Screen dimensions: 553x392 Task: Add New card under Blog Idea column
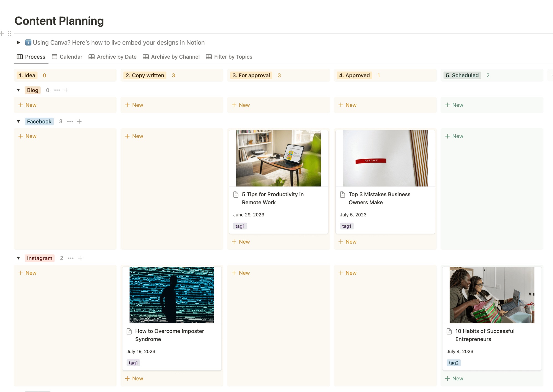pos(27,105)
